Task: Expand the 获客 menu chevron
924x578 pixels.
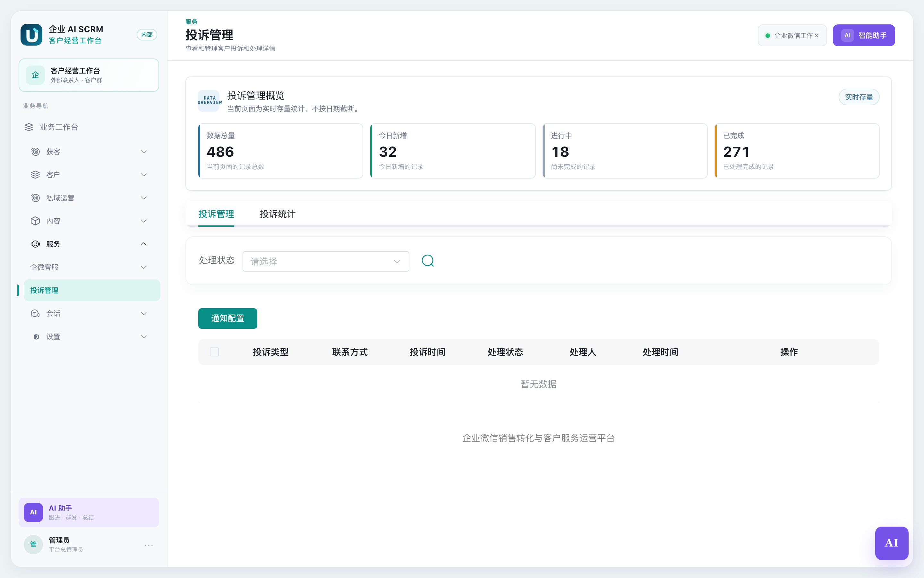Action: click(x=143, y=152)
